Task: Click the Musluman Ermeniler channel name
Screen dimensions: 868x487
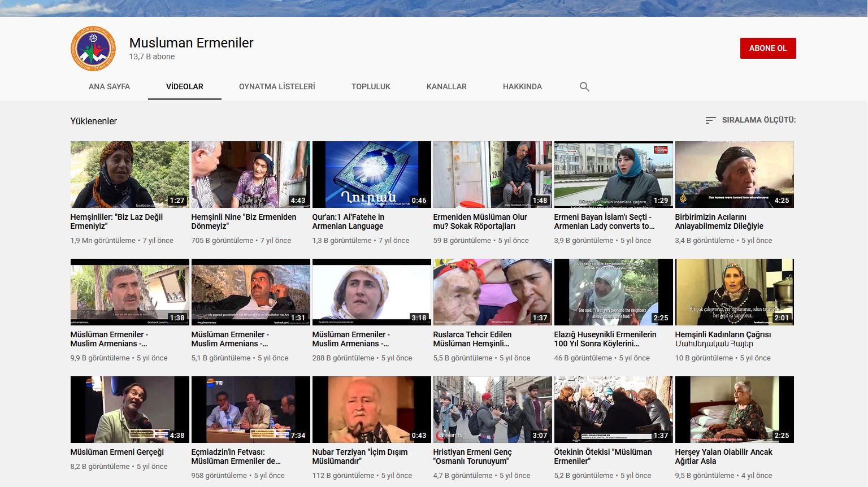Action: (x=191, y=43)
